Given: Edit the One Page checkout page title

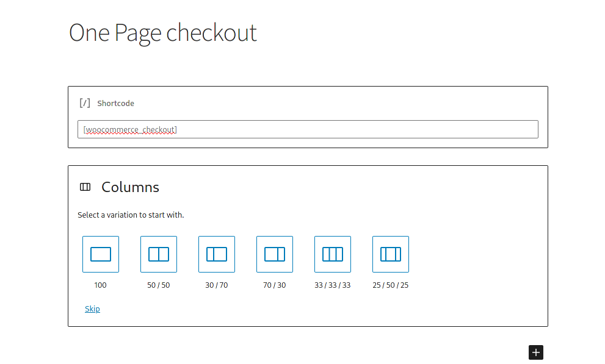Looking at the screenshot, I should click(162, 33).
